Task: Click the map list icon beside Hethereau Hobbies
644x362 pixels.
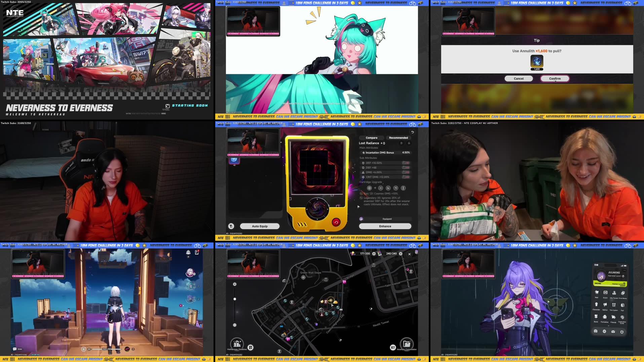Action: click(251, 348)
